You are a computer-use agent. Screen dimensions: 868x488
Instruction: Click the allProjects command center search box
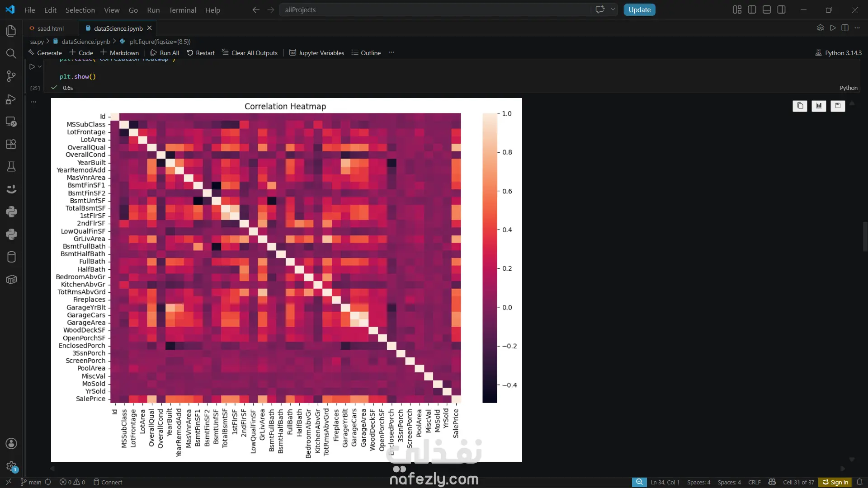(434, 9)
